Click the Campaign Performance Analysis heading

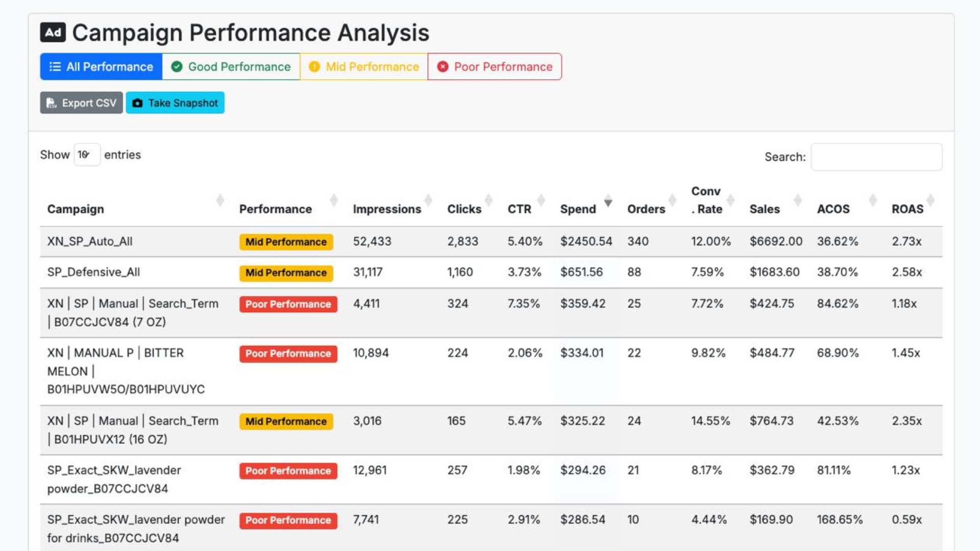[x=250, y=33]
